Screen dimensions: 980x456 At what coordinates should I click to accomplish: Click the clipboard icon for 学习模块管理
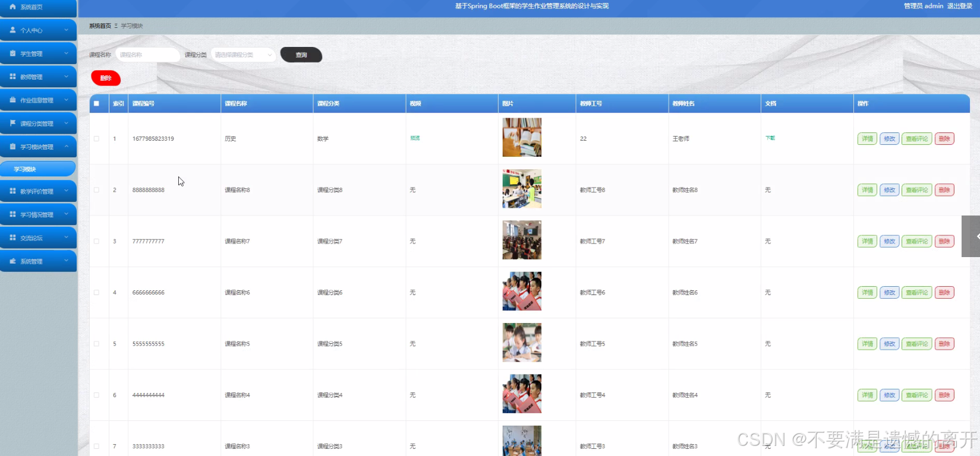[x=12, y=146]
